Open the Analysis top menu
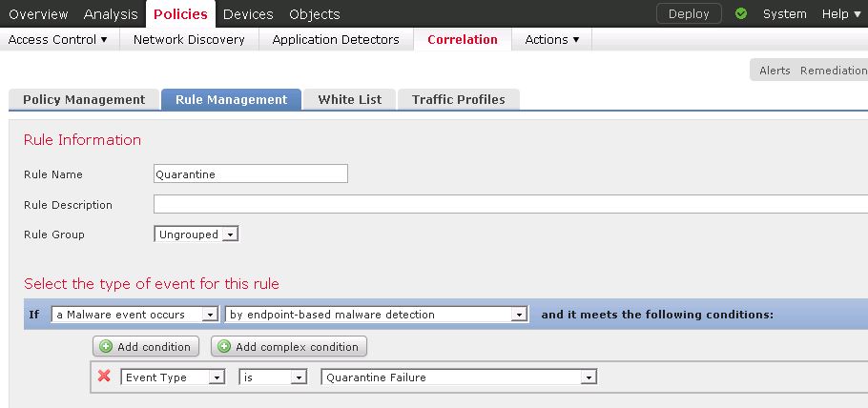The width and height of the screenshot is (868, 408). tap(110, 14)
